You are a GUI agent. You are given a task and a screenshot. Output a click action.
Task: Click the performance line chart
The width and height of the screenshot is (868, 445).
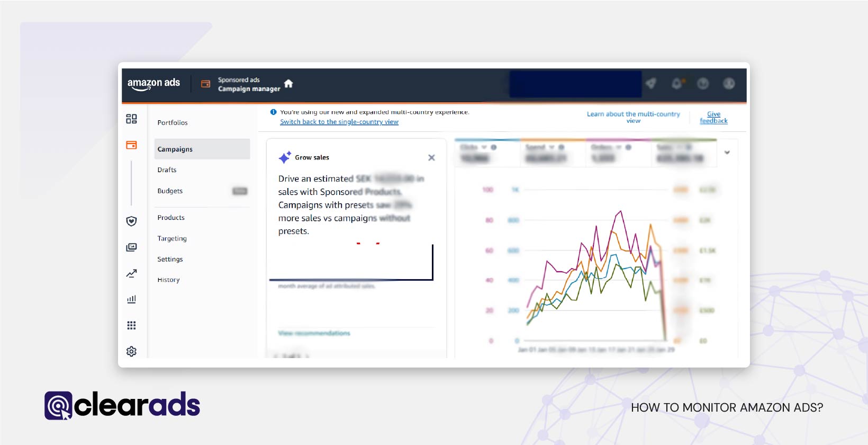click(595, 269)
